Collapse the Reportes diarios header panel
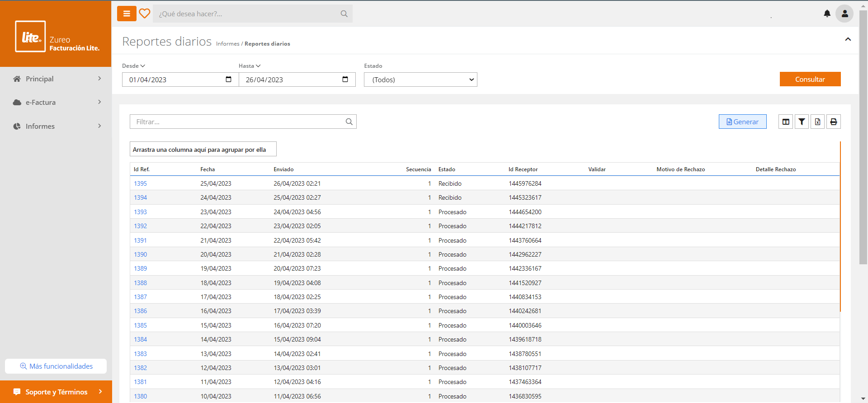This screenshot has width=868, height=403. tap(848, 39)
